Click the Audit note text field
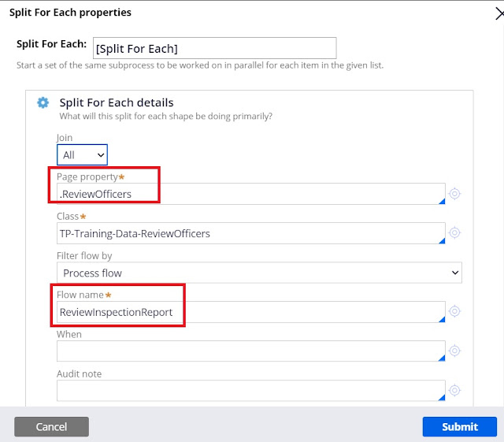The image size is (504, 442). coord(250,391)
